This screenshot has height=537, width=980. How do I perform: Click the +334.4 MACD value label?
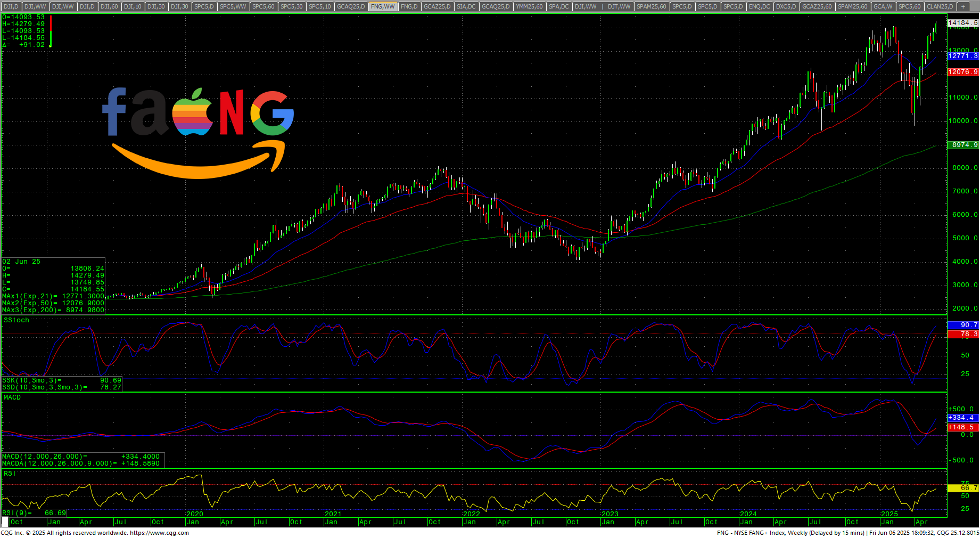click(963, 418)
